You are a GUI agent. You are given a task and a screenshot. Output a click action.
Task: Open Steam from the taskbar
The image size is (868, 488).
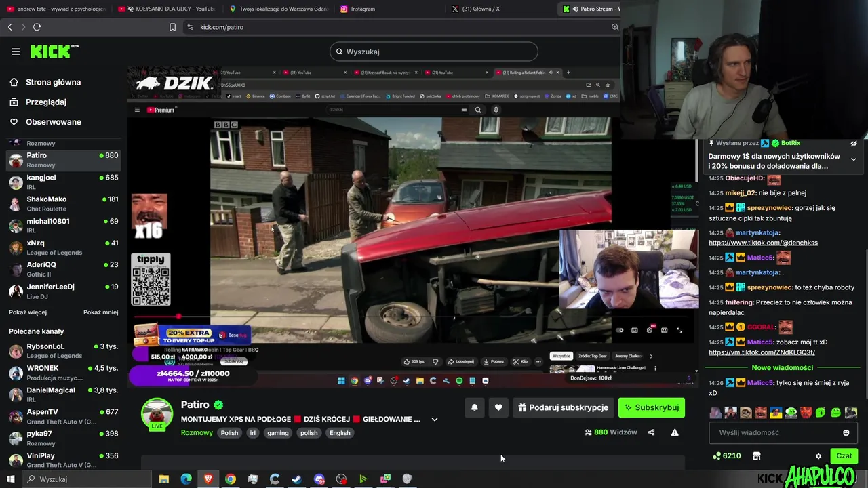coord(296,479)
